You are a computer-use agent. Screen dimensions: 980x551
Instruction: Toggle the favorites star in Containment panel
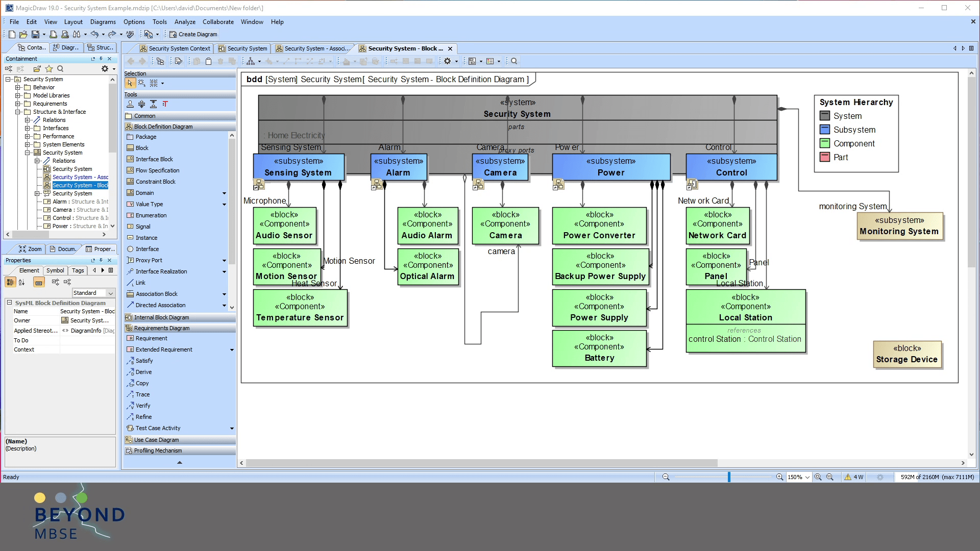click(50, 68)
